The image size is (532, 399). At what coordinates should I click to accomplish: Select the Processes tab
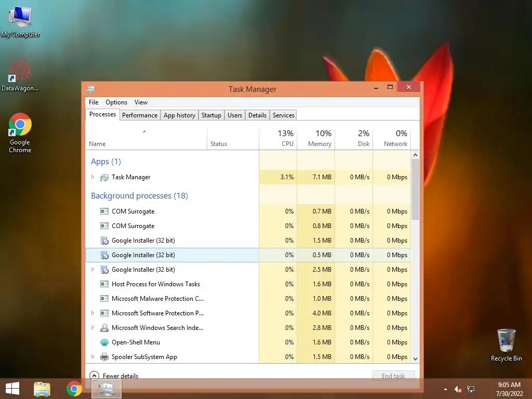(102, 114)
